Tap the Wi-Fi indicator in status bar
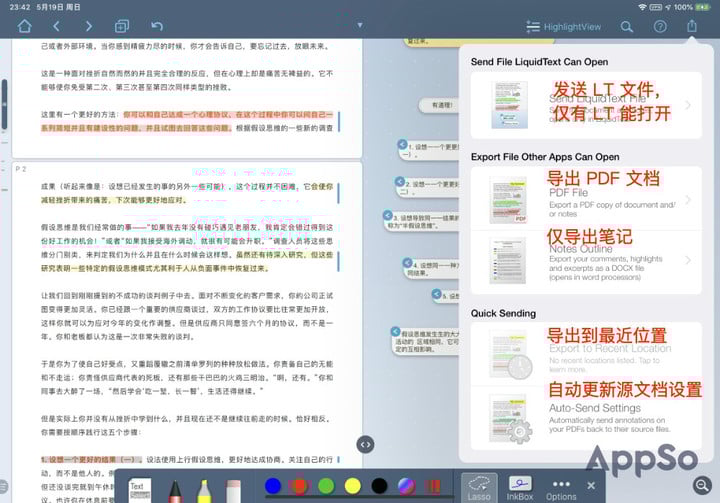 pos(642,7)
